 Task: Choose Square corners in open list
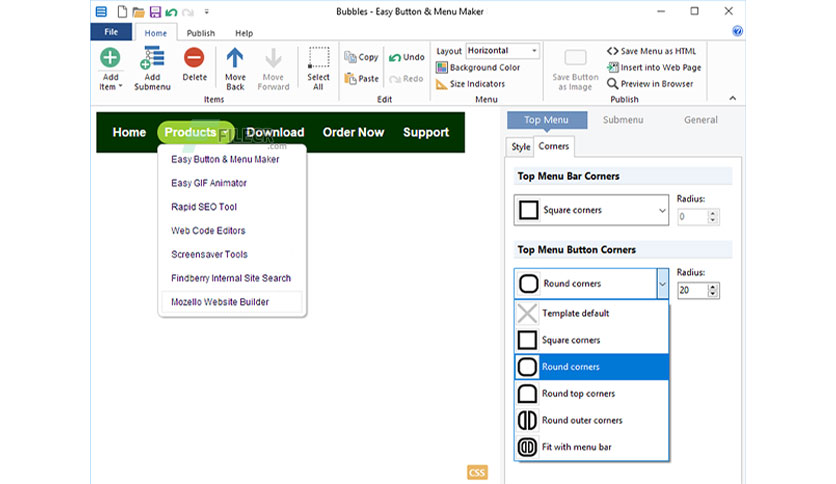tap(592, 340)
